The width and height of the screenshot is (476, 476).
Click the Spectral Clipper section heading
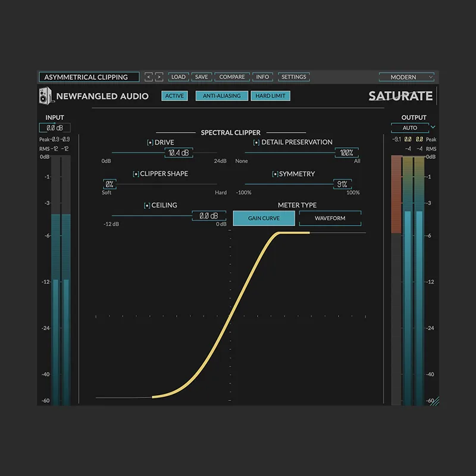(231, 133)
